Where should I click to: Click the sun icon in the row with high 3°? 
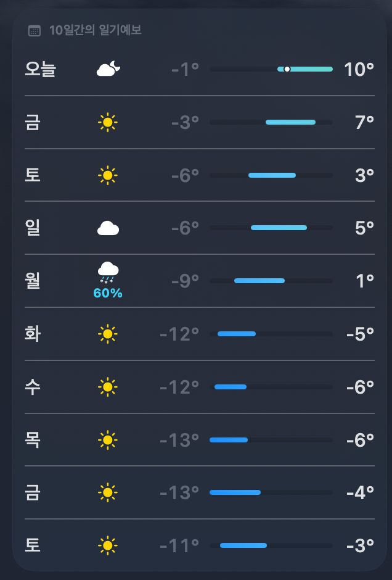[108, 176]
